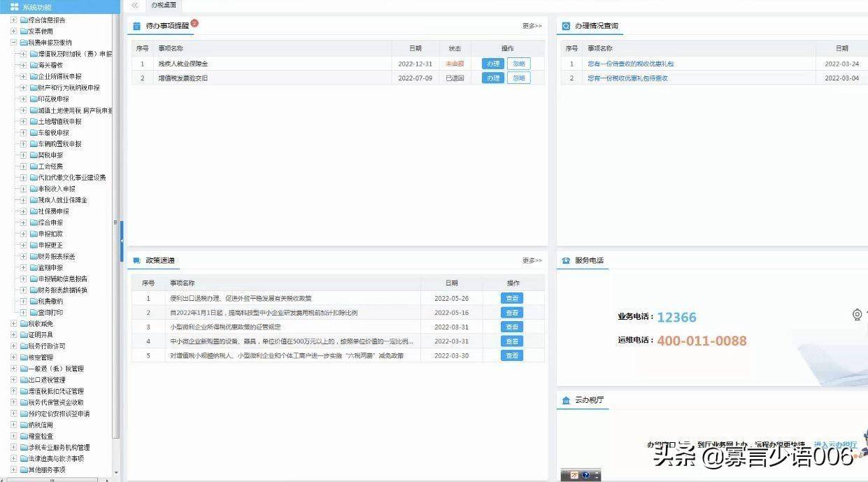Click the 400-011-0088 support number
This screenshot has width=868, height=482.
pyautogui.click(x=702, y=341)
